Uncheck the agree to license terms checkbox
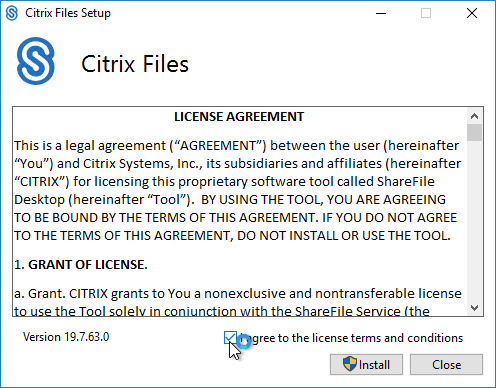The height and width of the screenshot is (388, 496). [x=230, y=338]
